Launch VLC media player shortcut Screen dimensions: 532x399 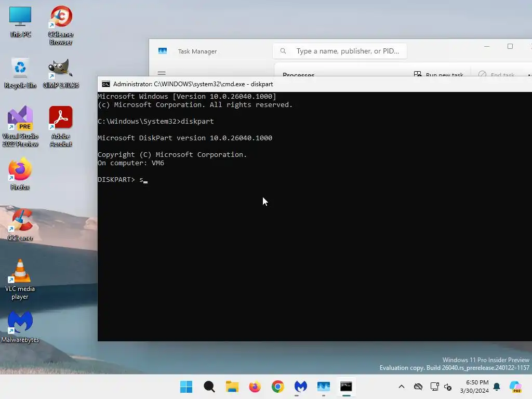pyautogui.click(x=20, y=280)
